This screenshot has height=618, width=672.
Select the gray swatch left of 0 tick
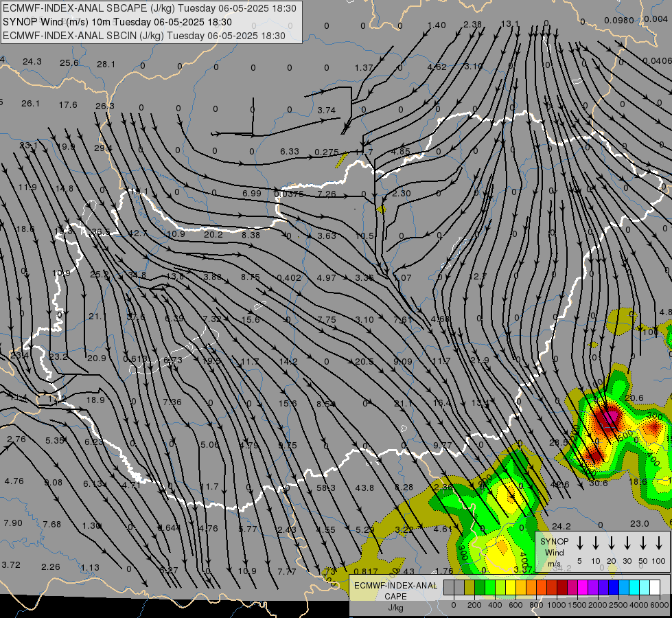pyautogui.click(x=449, y=587)
